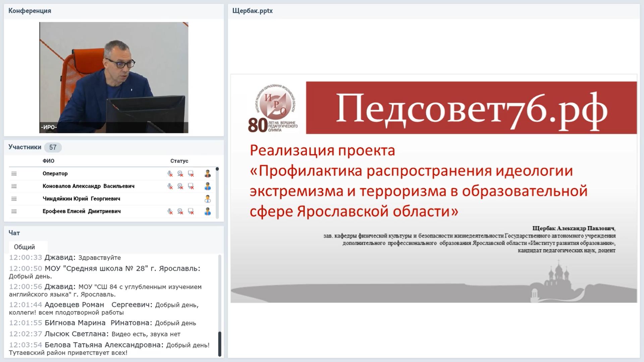Click chat message from МОУ "Средняя школа № 28"
This screenshot has height=362, width=644.
click(104, 272)
